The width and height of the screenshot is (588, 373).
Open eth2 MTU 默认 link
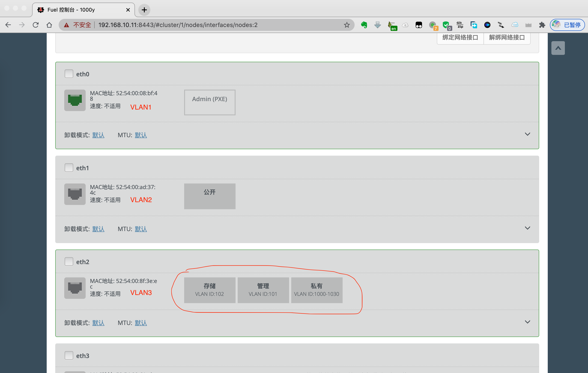[141, 323]
